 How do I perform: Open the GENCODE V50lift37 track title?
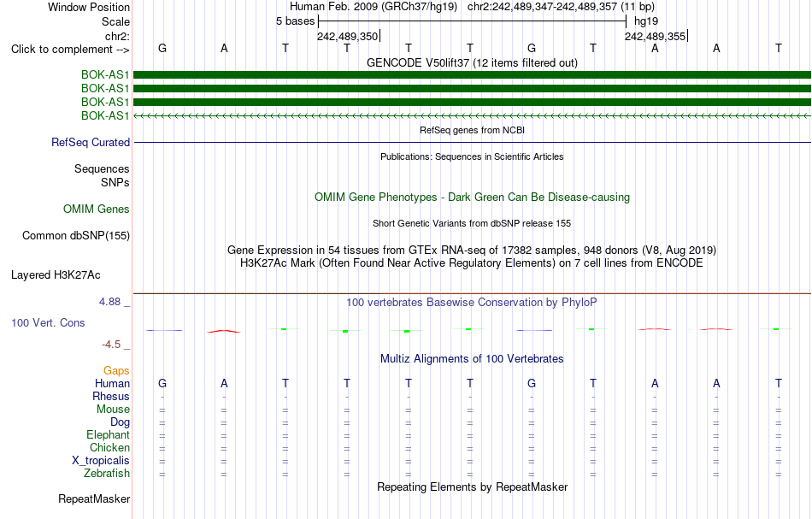[x=472, y=62]
